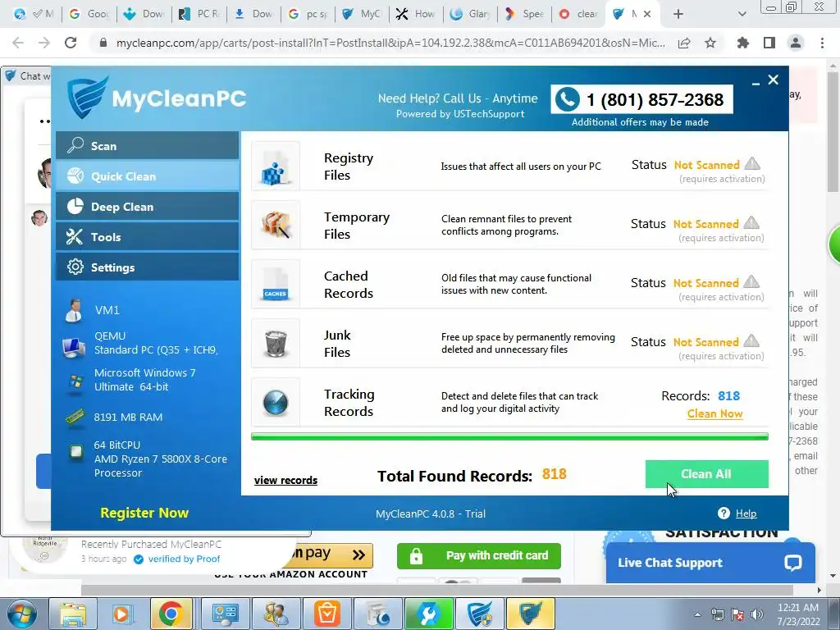Click the Cached Records icon
The image size is (840, 630).
click(x=276, y=284)
